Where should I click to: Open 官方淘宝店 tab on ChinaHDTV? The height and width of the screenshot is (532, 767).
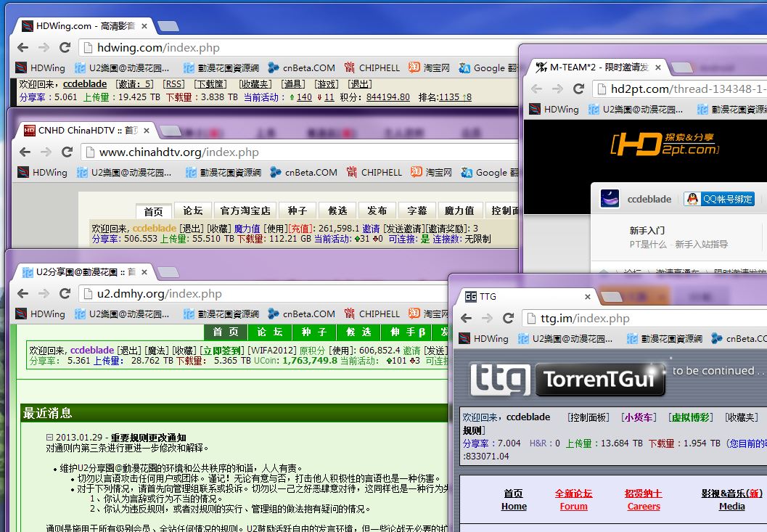[x=245, y=210]
